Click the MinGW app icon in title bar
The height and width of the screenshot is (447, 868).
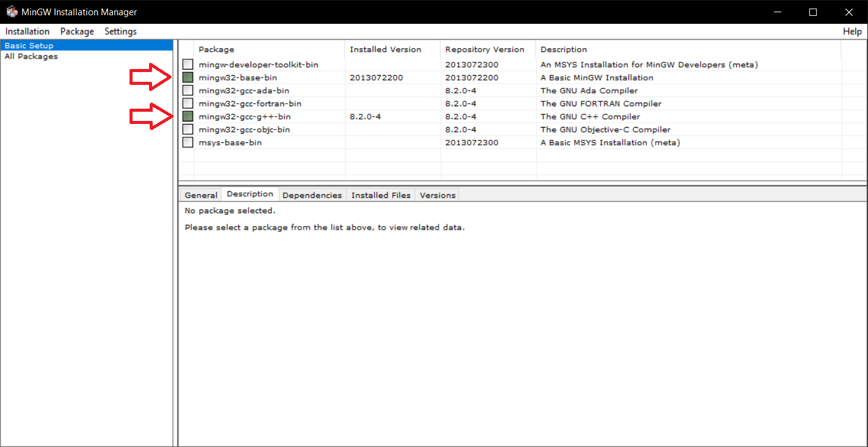click(12, 12)
